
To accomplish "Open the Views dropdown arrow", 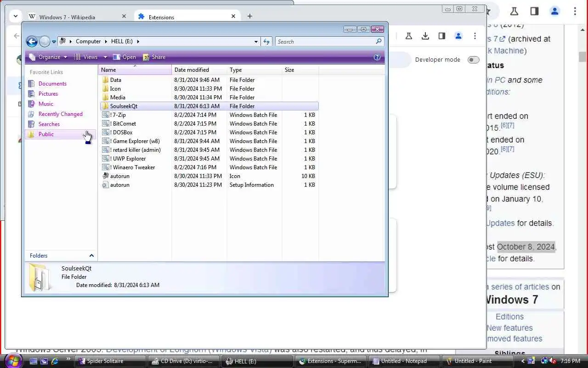I will [105, 57].
